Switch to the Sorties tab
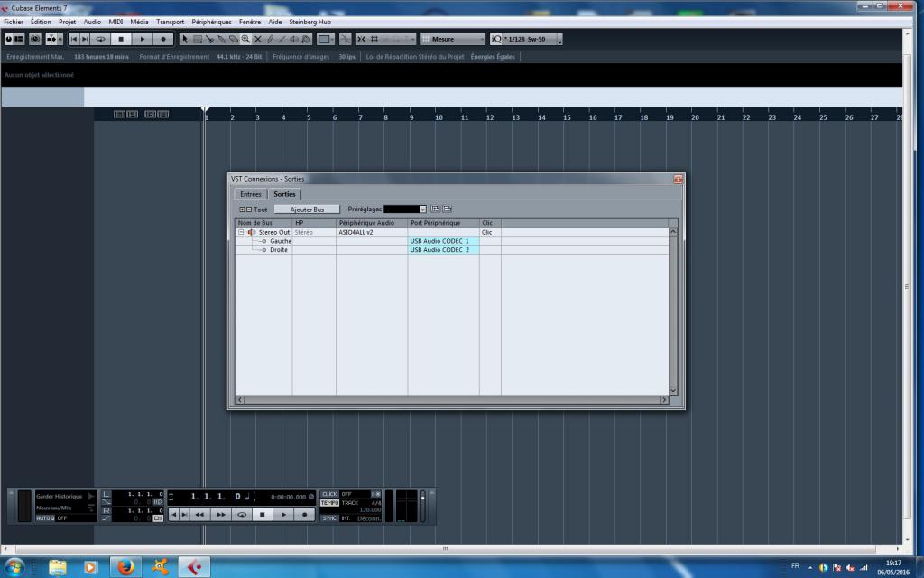The height and width of the screenshot is (578, 924). coord(284,194)
